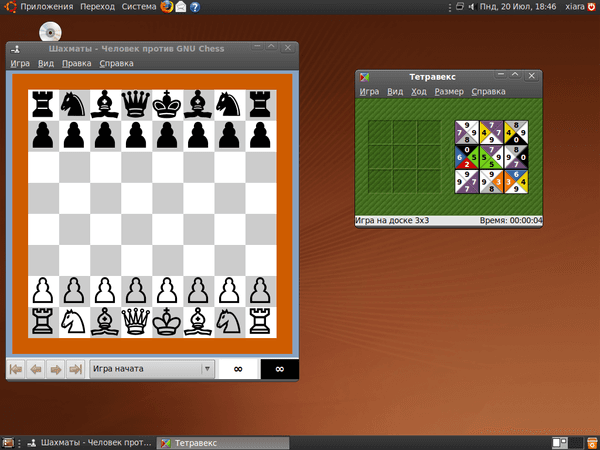The width and height of the screenshot is (600, 450).
Task: Click 'Игра на доске 3x3' status text
Action: [392, 221]
